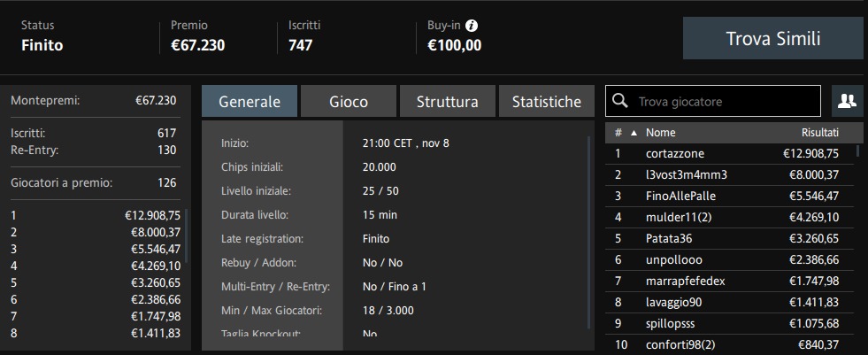The height and width of the screenshot is (355, 868).
Task: Click the Trova Simili button
Action: point(772,38)
